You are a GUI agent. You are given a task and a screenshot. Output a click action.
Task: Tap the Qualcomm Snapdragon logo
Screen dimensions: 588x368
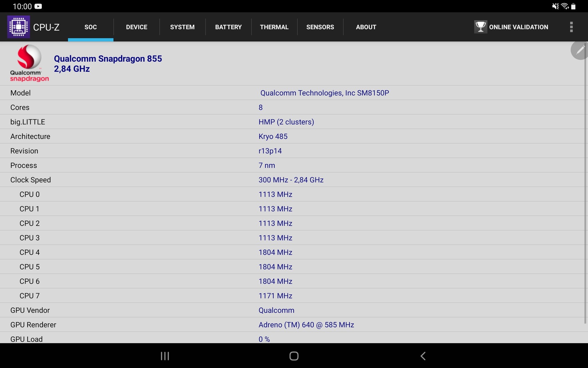click(x=29, y=63)
